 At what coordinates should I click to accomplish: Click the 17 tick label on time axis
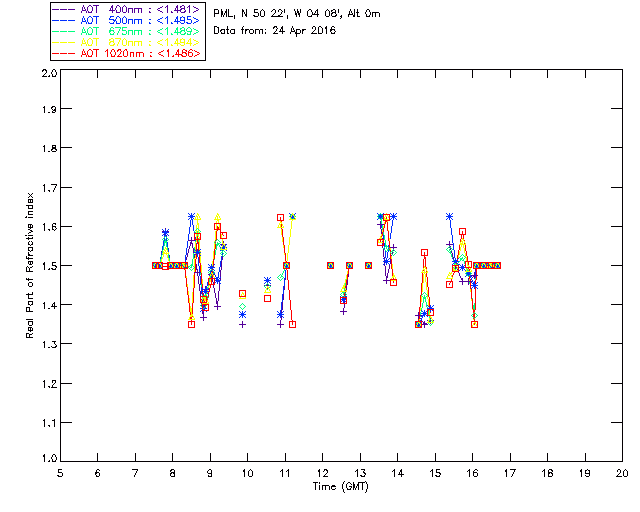tap(510, 472)
